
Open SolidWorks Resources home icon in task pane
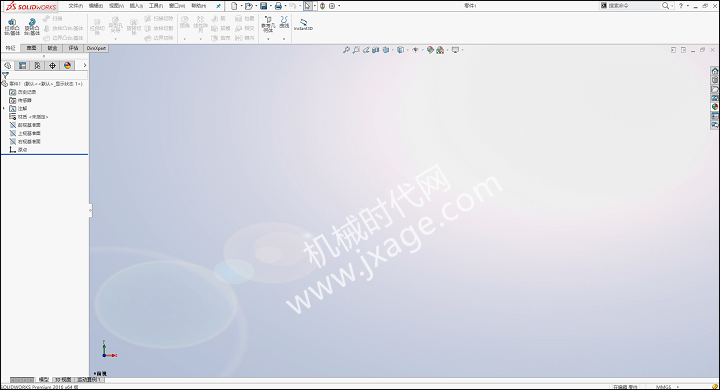[x=715, y=71]
